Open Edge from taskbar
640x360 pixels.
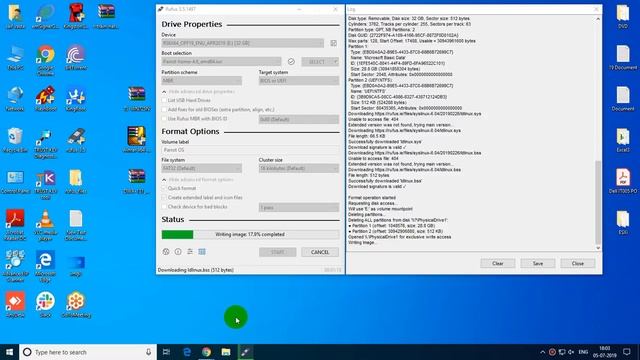[187, 352]
